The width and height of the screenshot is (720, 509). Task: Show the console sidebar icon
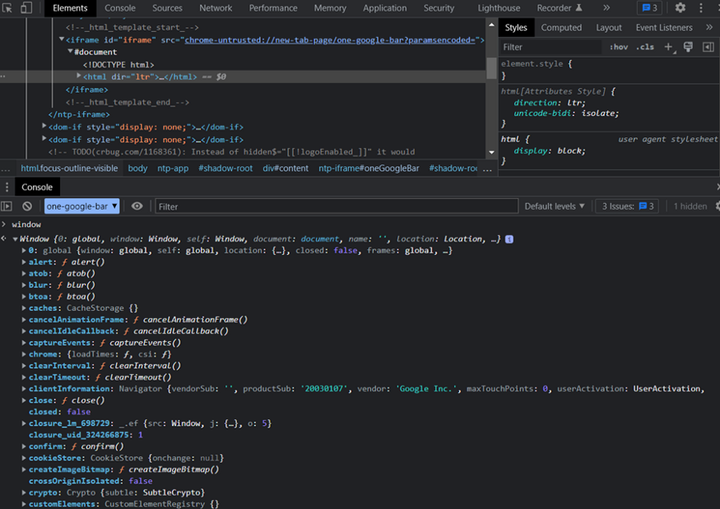[x=8, y=206]
